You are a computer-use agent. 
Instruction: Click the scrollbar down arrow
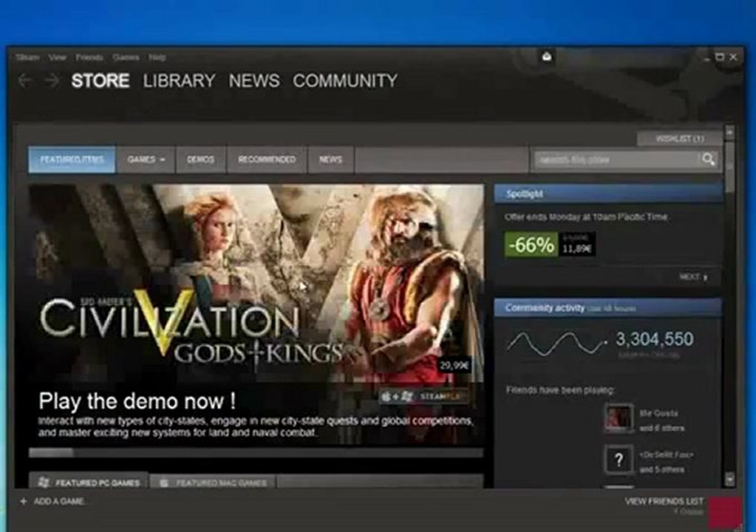tap(729, 480)
